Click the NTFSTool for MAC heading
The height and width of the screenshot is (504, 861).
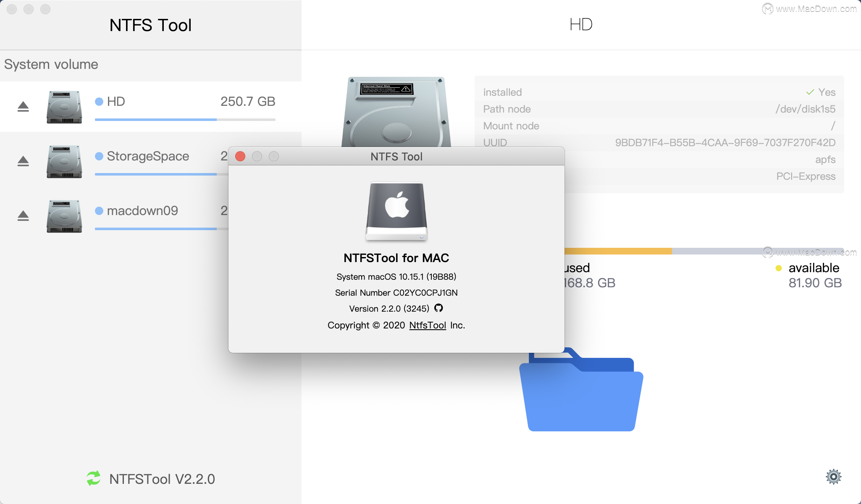(x=396, y=258)
